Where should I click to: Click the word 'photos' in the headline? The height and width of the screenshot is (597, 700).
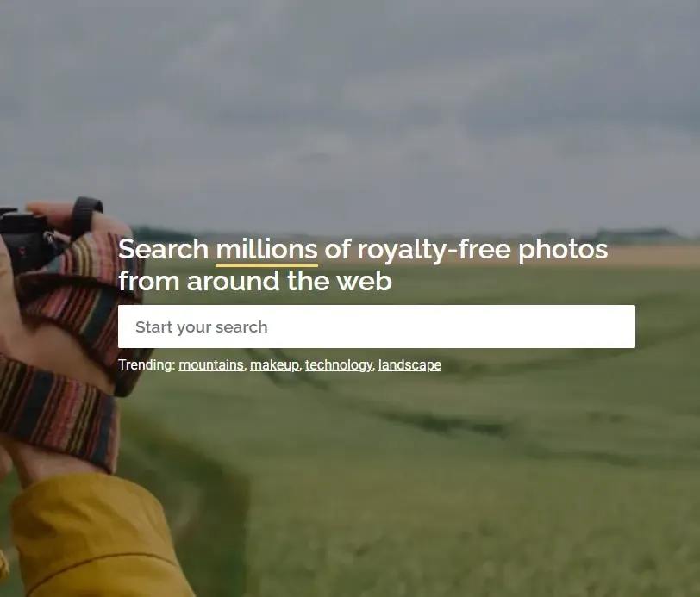pyautogui.click(x=563, y=250)
